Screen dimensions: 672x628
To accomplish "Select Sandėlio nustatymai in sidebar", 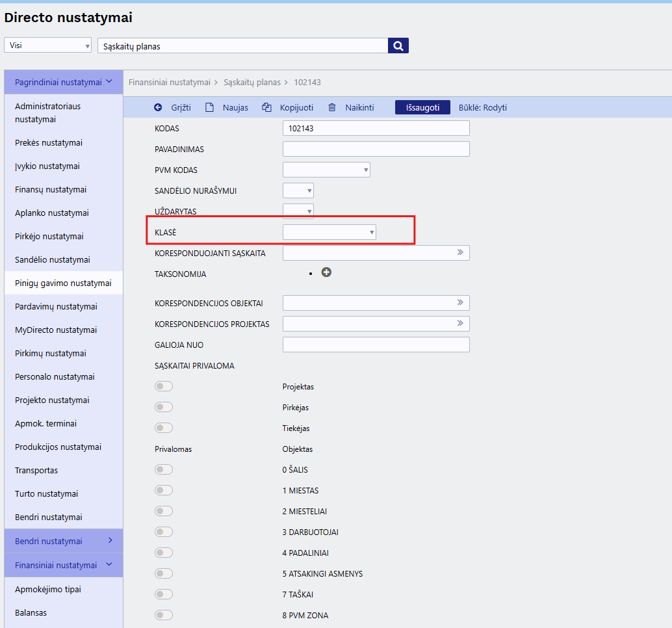I will tap(53, 259).
